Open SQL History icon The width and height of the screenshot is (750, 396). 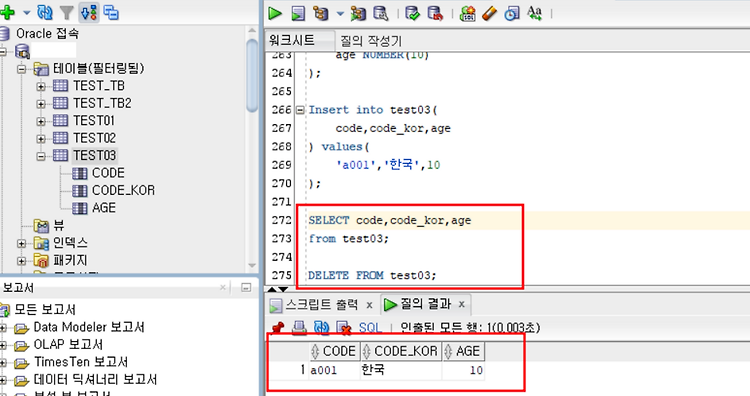512,13
